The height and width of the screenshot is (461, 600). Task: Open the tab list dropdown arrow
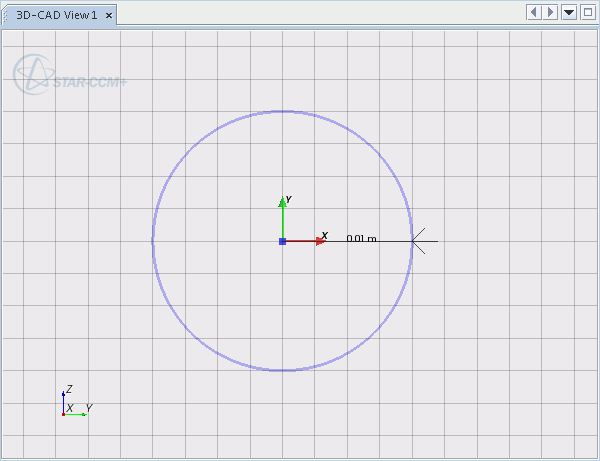(569, 12)
